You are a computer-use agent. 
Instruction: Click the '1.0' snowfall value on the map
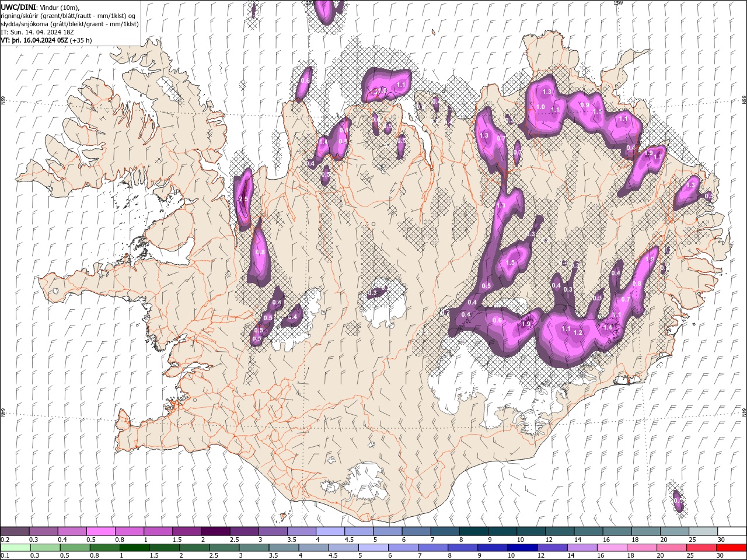(540, 107)
